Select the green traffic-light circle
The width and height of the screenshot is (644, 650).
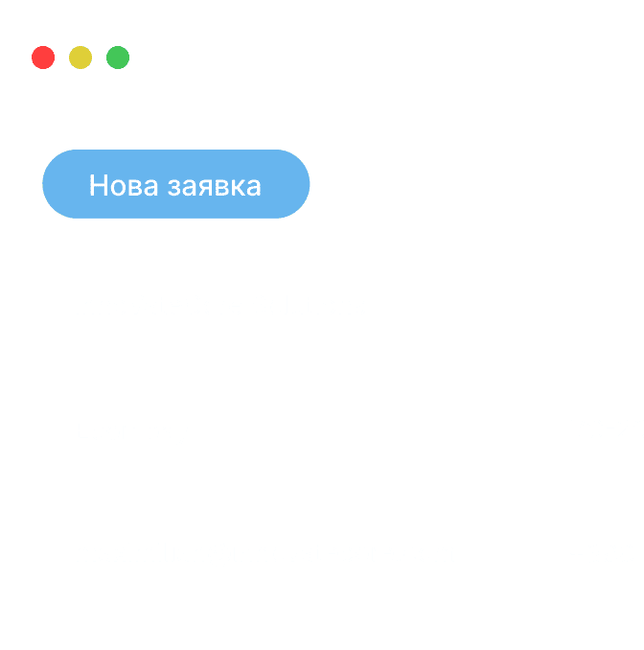coord(118,58)
